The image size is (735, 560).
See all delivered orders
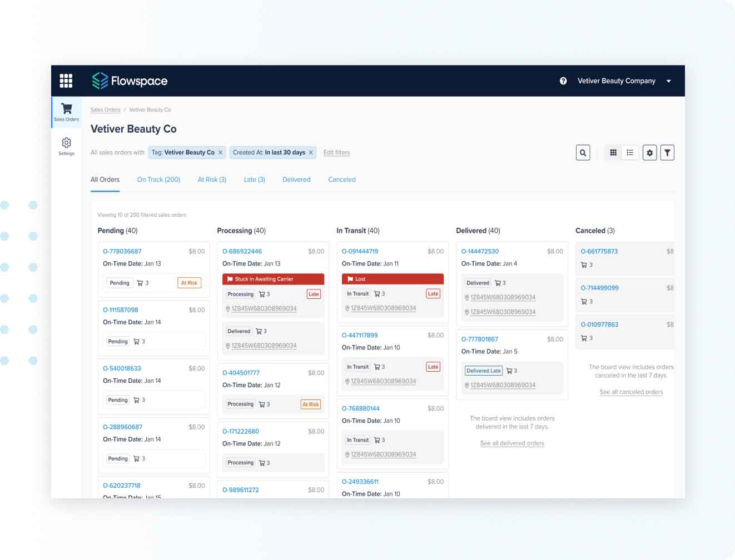click(x=511, y=443)
